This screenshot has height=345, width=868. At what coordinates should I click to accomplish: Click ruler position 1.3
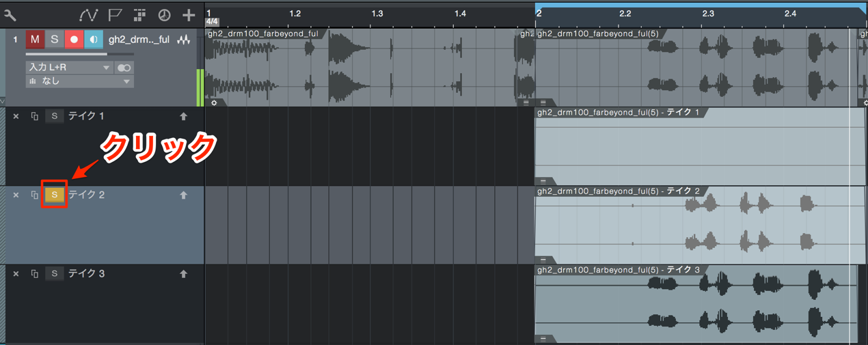click(377, 14)
